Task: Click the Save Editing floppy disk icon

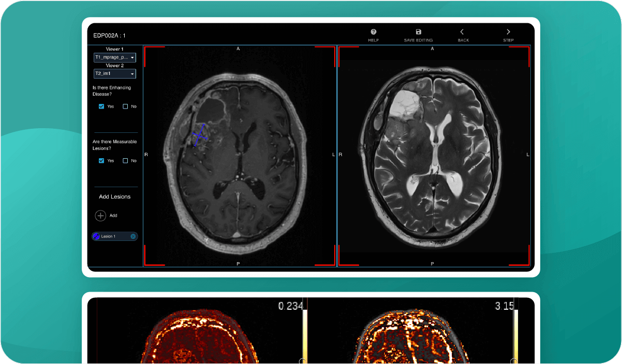Action: (x=419, y=32)
